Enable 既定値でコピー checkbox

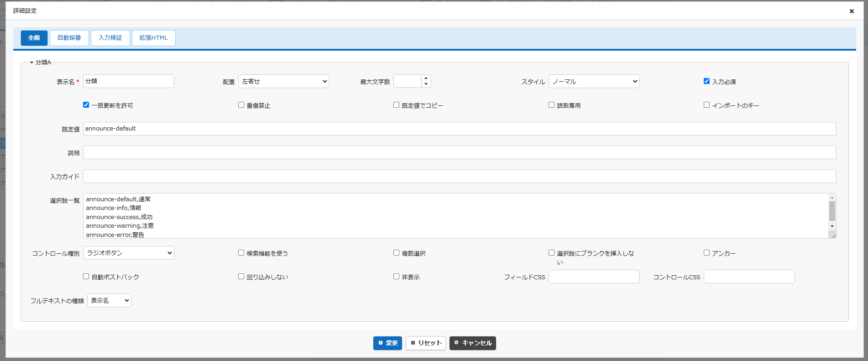click(x=396, y=105)
